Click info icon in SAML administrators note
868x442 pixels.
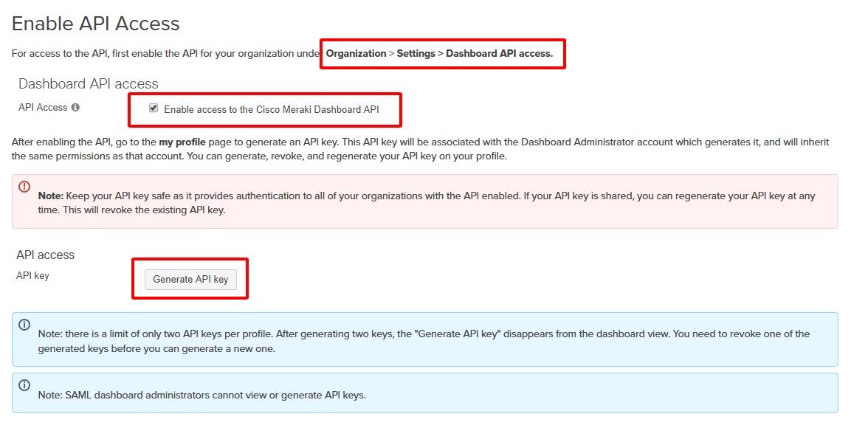24,385
